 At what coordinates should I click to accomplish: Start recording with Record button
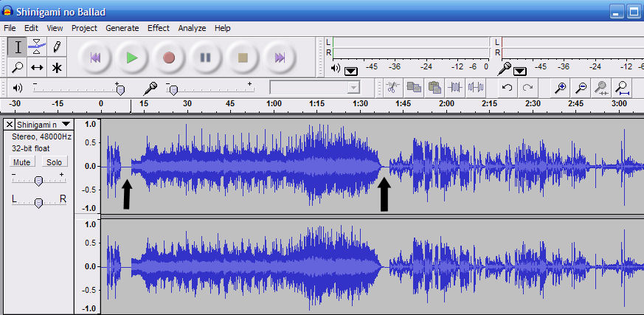coord(169,58)
